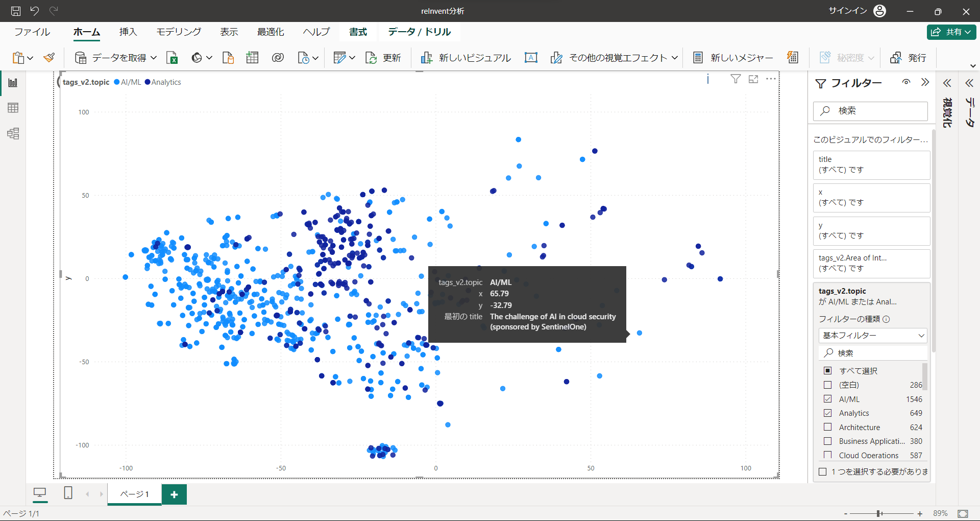Click the save icon in title bar

[x=16, y=11]
